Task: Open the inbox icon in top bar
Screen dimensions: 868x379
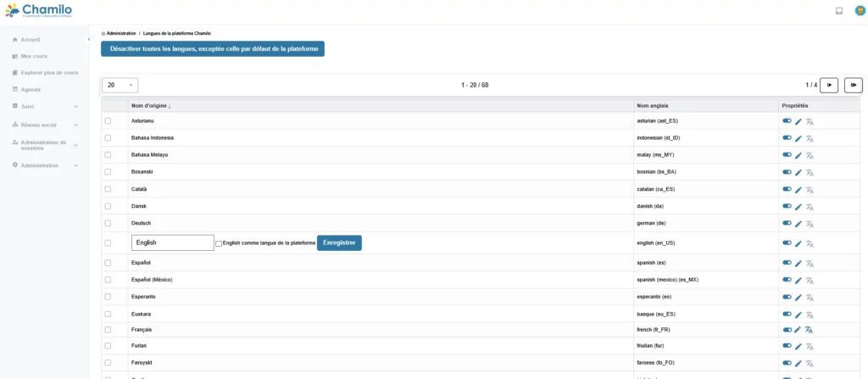Action: pos(839,10)
